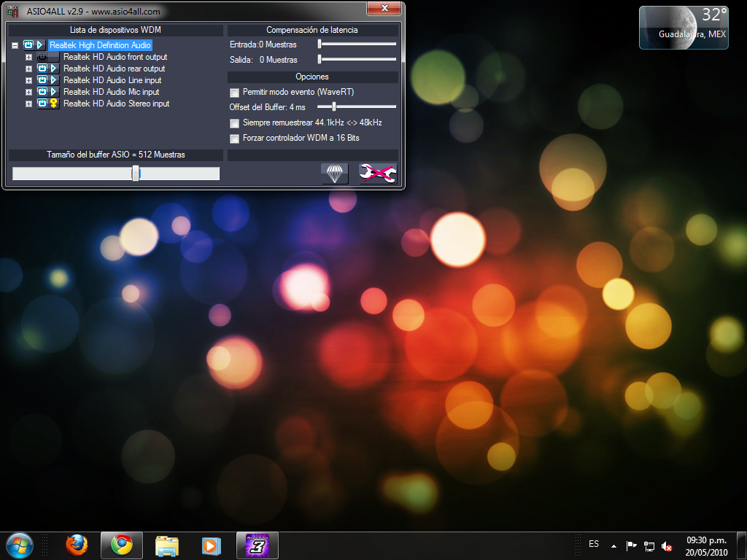The width and height of the screenshot is (747, 560).
Task: Show hidden tray icons arrow
Action: [x=614, y=545]
